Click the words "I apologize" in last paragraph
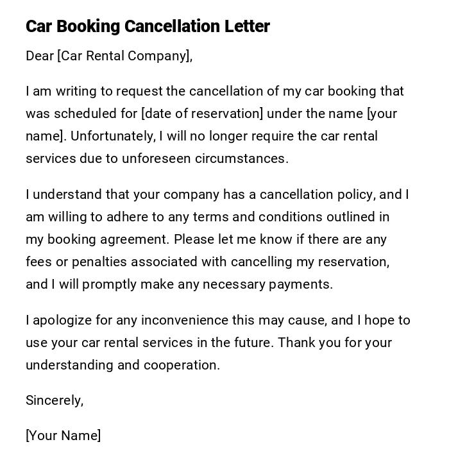449x476 pixels. [x=59, y=320]
